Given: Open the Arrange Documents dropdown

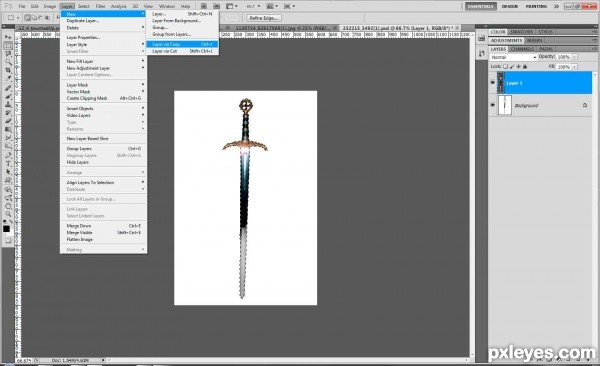Looking at the screenshot, I should [272, 6].
